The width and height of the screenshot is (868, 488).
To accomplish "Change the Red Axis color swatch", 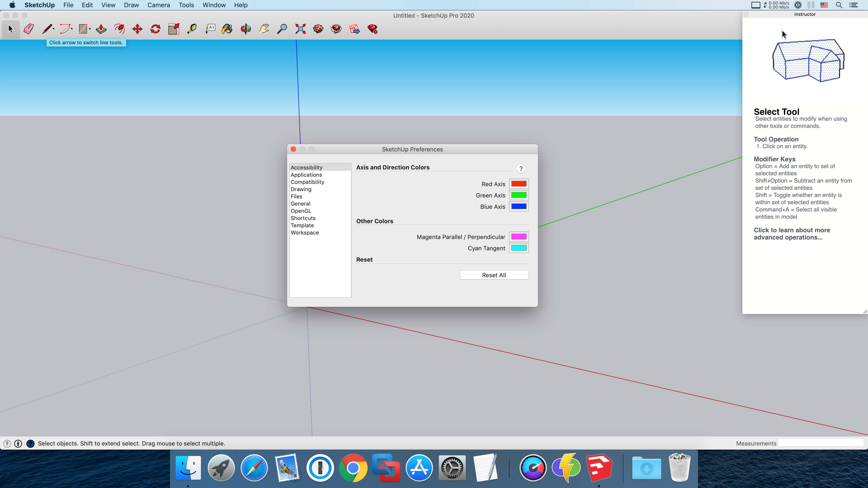I will pos(519,184).
